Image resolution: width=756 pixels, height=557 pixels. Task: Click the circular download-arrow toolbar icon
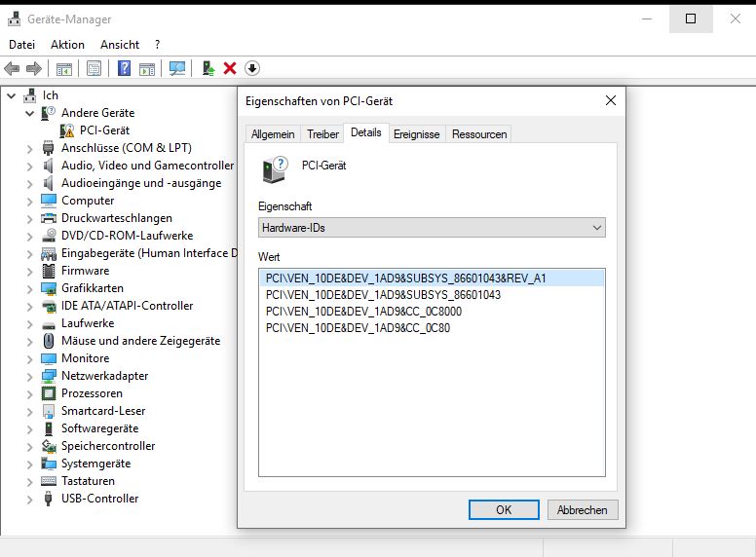(x=252, y=68)
